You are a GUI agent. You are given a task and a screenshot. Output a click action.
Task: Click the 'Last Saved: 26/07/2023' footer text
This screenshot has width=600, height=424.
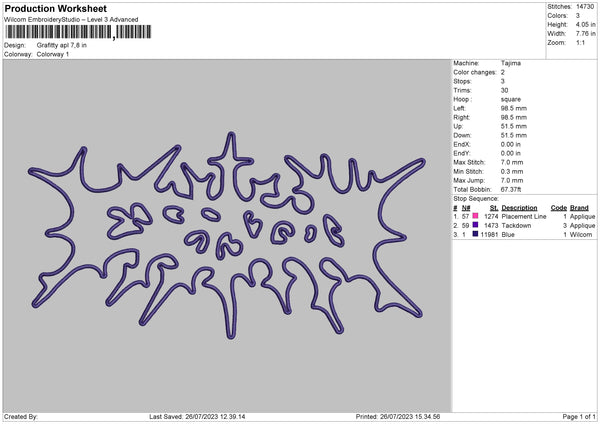tap(197, 416)
